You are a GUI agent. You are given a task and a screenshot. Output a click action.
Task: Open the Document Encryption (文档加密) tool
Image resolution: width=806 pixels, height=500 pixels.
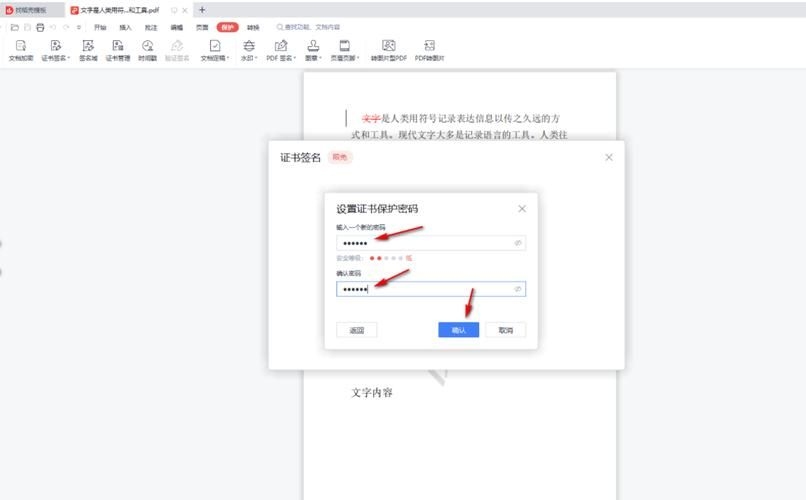[21, 50]
